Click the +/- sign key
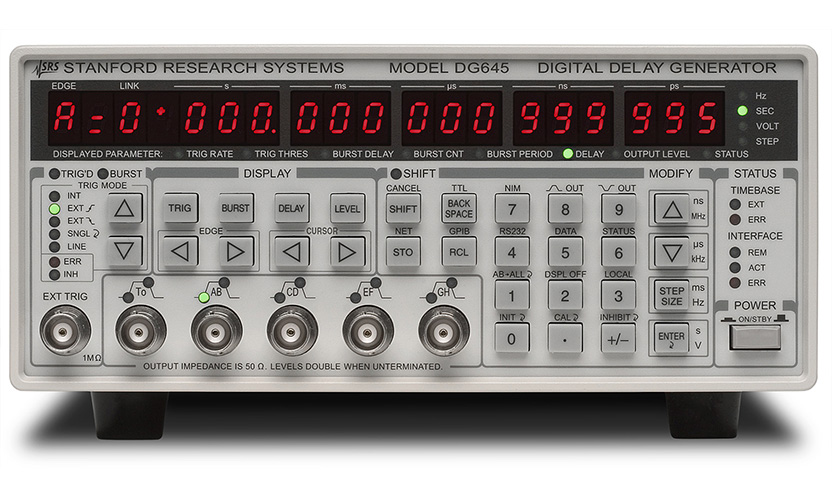Image resolution: width=832 pixels, height=500 pixels. [x=618, y=338]
